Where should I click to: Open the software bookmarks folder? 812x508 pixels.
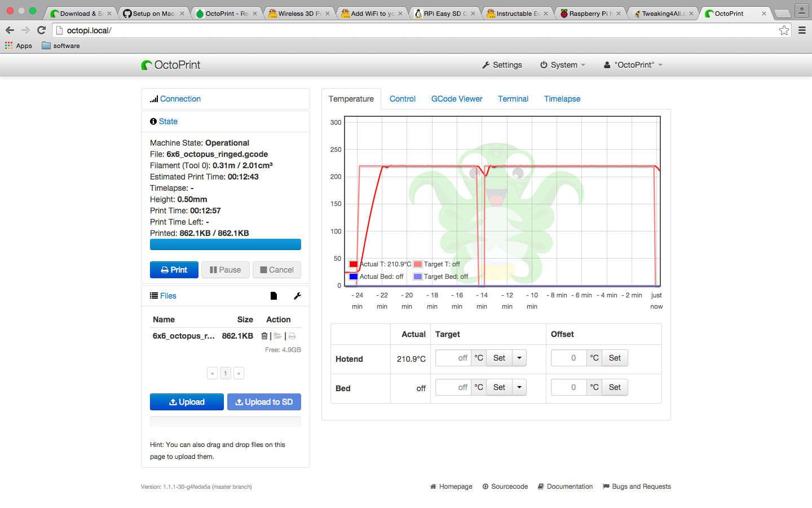pyautogui.click(x=61, y=46)
